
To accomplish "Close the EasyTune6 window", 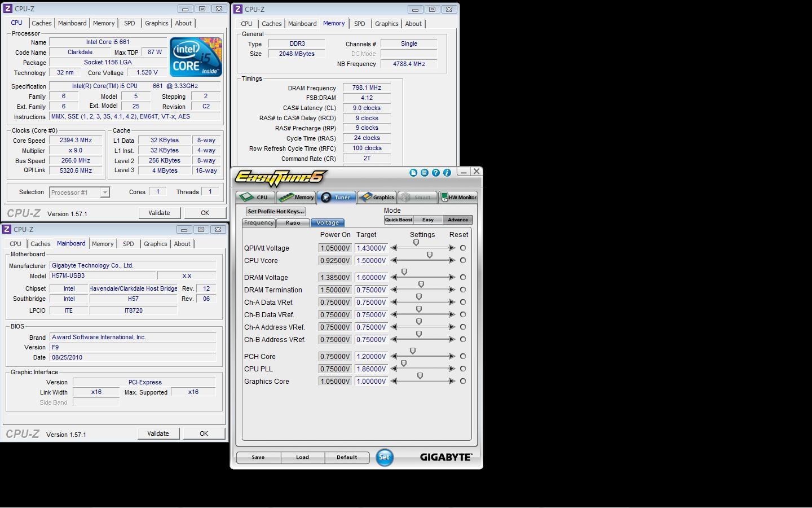I will click(x=476, y=171).
